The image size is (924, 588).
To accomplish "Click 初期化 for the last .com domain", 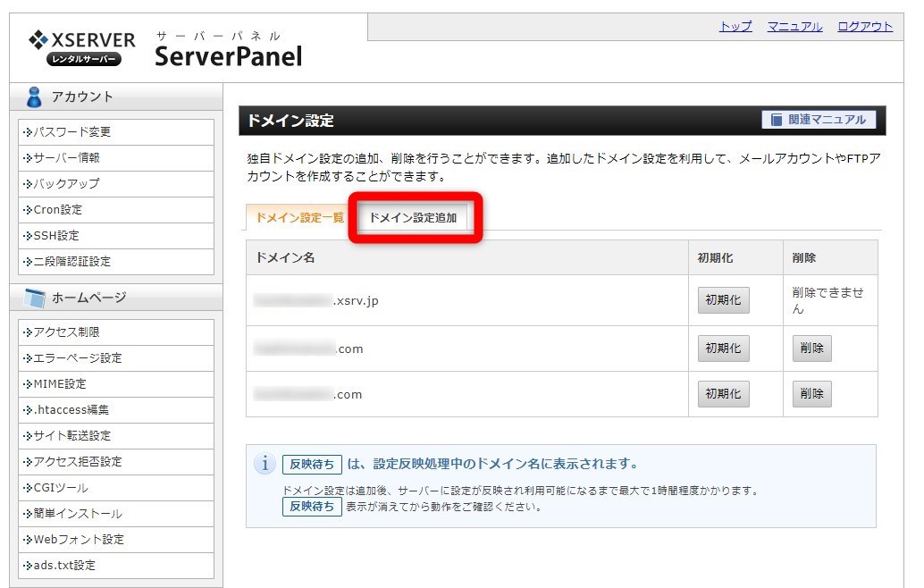I will pos(723,394).
